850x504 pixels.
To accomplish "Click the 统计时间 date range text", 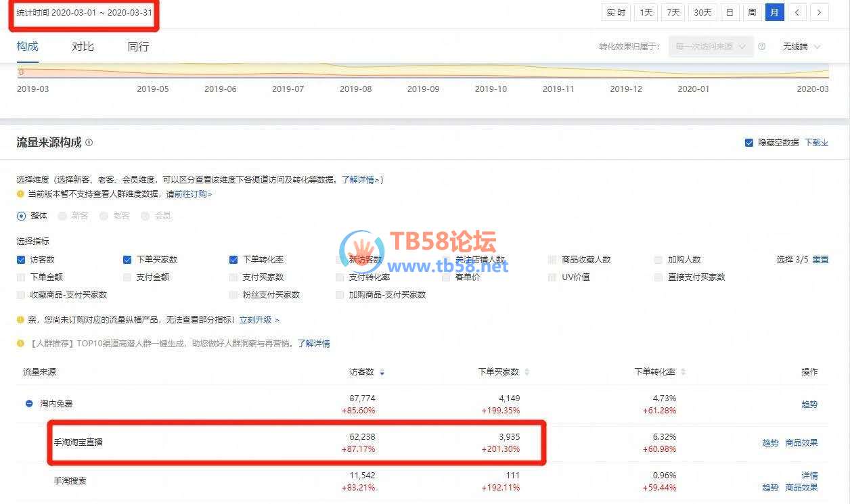I will click(84, 12).
